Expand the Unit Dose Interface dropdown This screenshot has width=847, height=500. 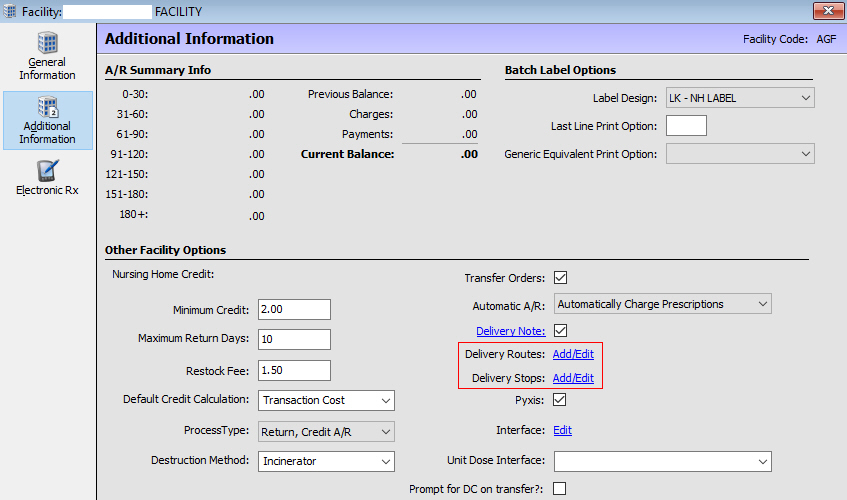(663, 462)
